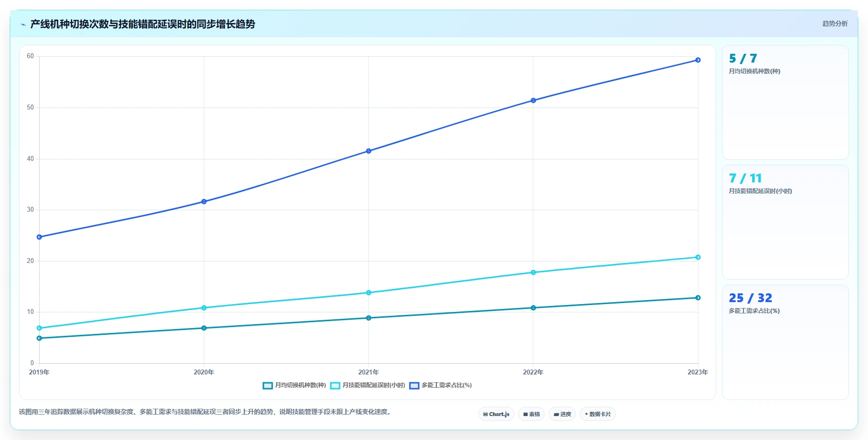Click the 2019年 point on the blue line
Viewport: 868px width, 440px height.
pyautogui.click(x=40, y=237)
